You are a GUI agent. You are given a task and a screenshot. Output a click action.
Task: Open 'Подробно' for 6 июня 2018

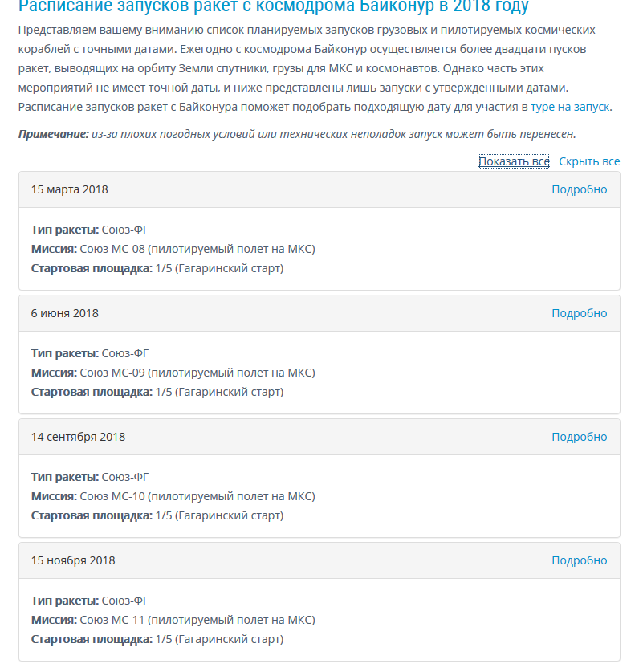(x=579, y=313)
